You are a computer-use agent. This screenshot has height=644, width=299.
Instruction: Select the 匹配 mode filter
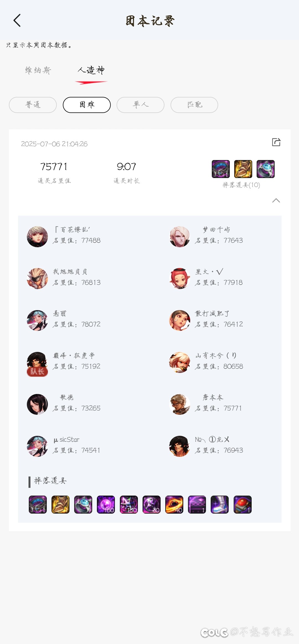pos(194,105)
